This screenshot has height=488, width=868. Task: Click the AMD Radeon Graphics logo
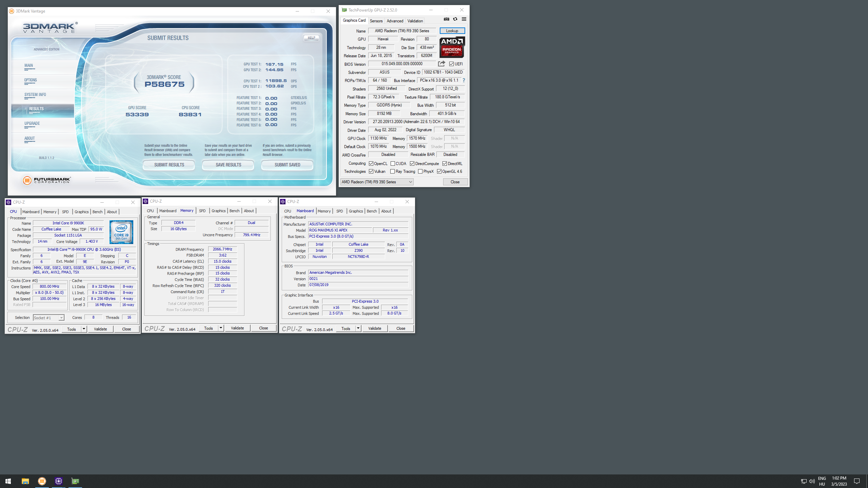pos(452,47)
